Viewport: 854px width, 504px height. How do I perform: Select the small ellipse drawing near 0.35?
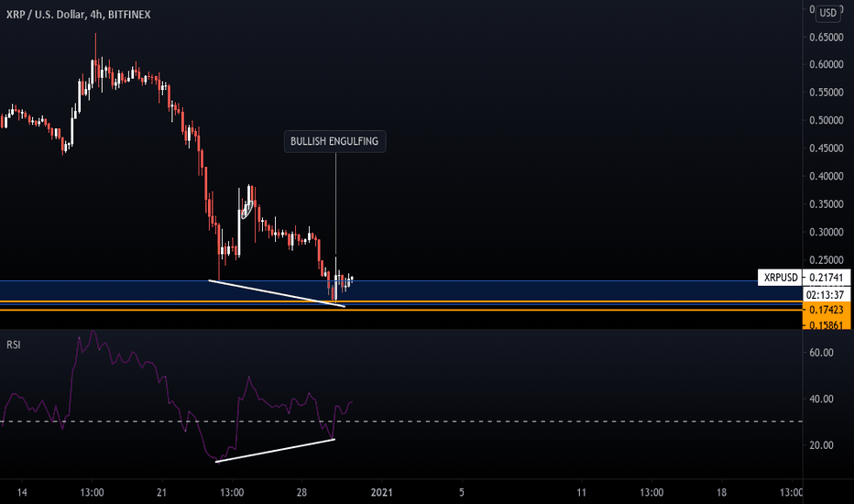pyautogui.click(x=247, y=210)
